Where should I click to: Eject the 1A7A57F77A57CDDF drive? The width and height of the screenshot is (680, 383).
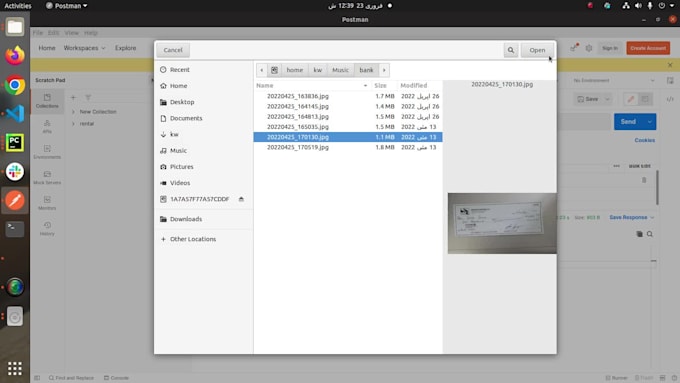click(x=241, y=199)
